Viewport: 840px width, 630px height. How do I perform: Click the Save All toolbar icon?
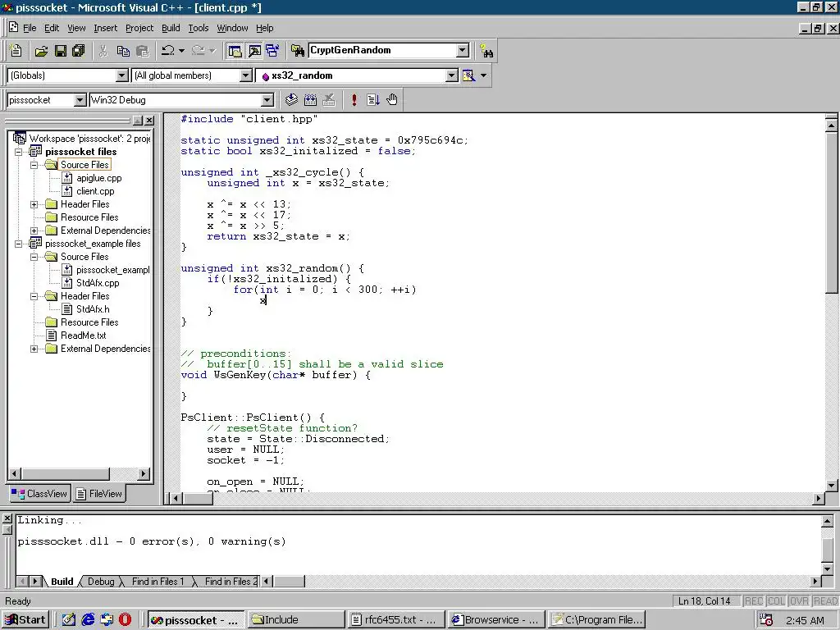(79, 51)
